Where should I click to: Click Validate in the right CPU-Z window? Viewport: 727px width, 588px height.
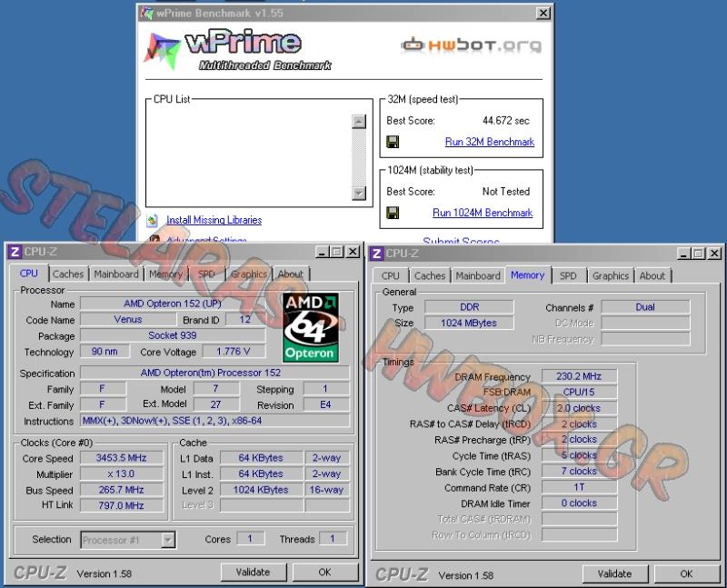(615, 574)
